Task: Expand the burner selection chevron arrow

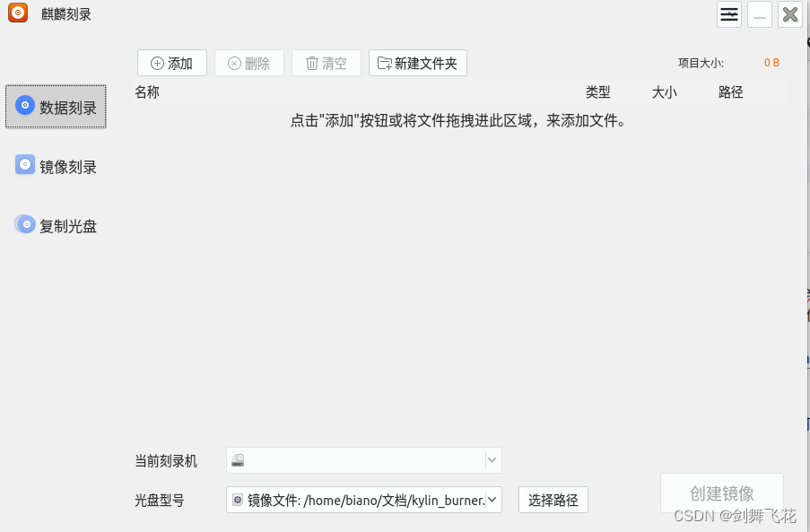Action: [x=492, y=459]
